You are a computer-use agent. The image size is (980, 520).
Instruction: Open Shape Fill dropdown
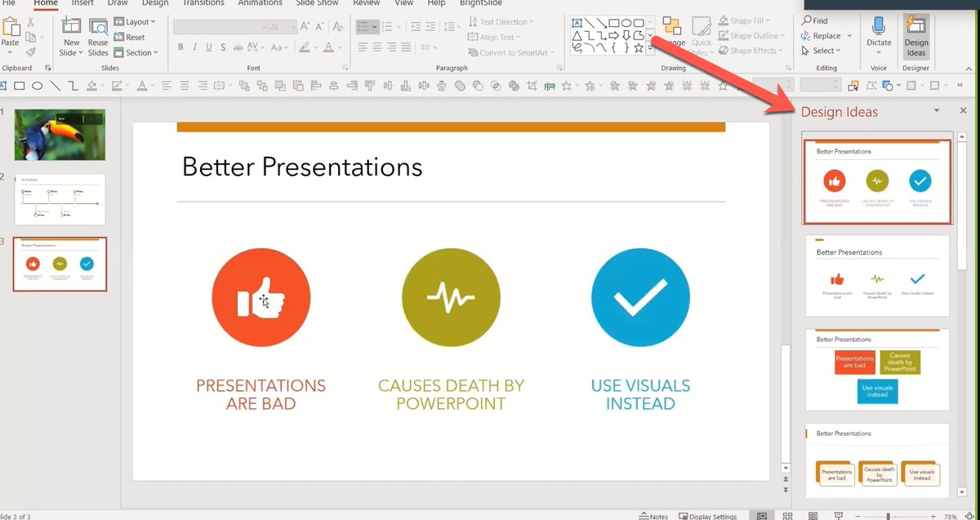[746, 21]
